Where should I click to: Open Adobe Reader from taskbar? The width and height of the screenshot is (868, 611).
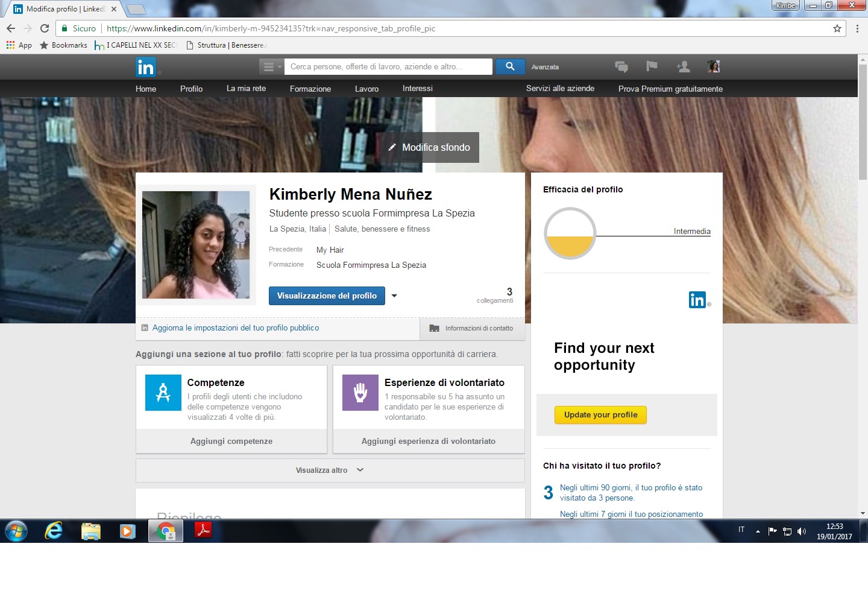tap(203, 531)
